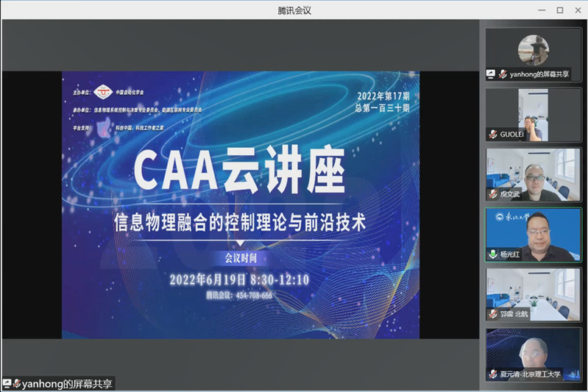The width and height of the screenshot is (588, 392).
Task: Minimize the 腾讯会议 window
Action: [x=542, y=10]
